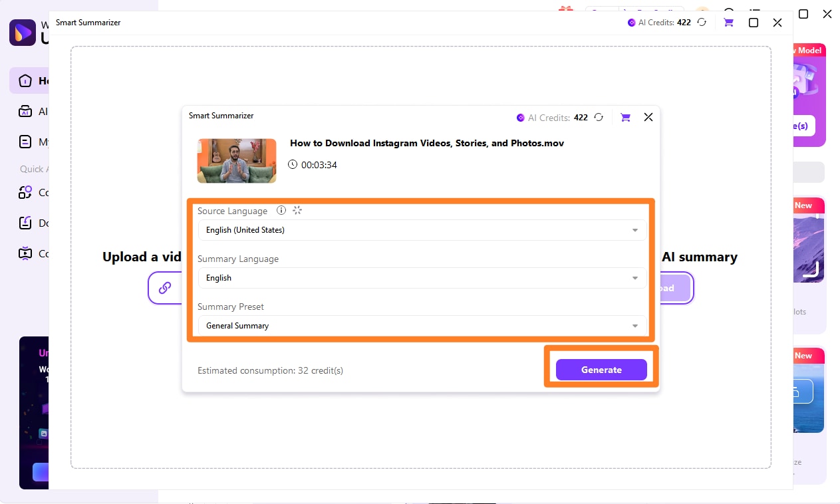Click the Generate button

[x=601, y=370]
